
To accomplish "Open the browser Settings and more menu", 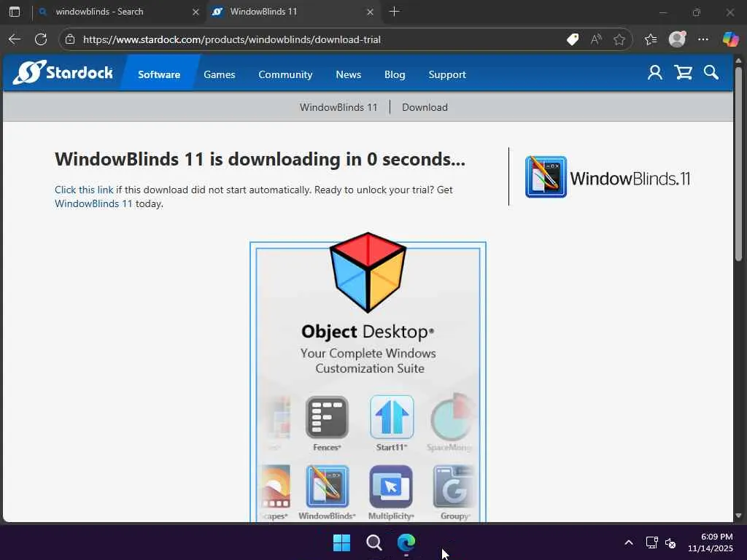I will point(703,39).
